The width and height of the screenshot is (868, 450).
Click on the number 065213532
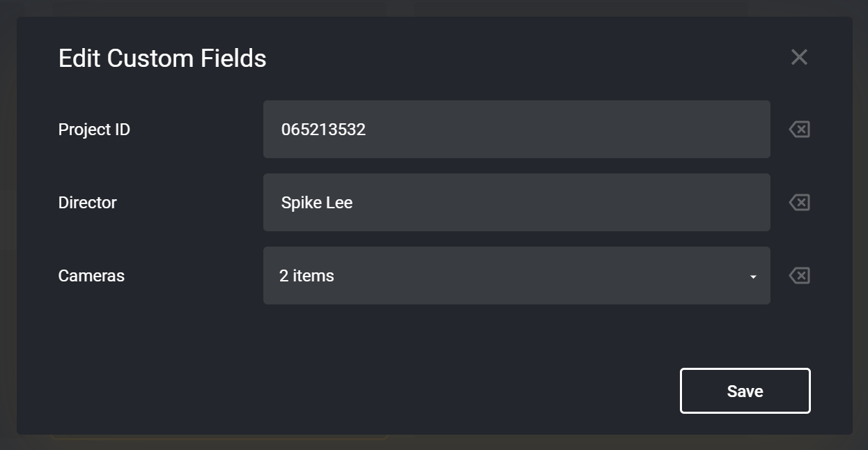323,130
